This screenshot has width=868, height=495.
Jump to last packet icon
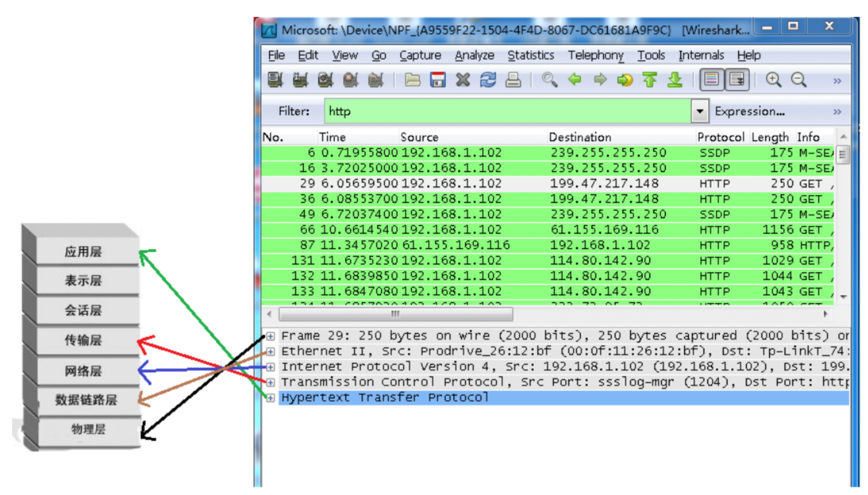pos(675,80)
